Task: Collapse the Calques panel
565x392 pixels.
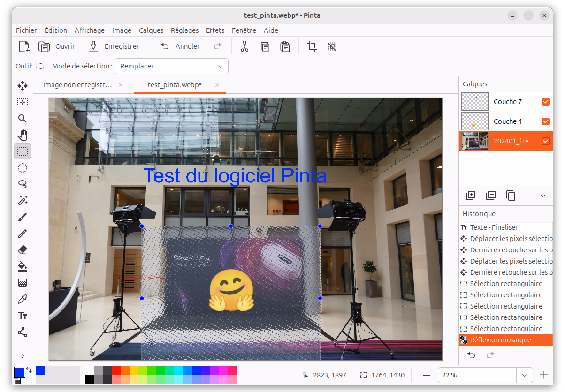Action: (x=544, y=85)
